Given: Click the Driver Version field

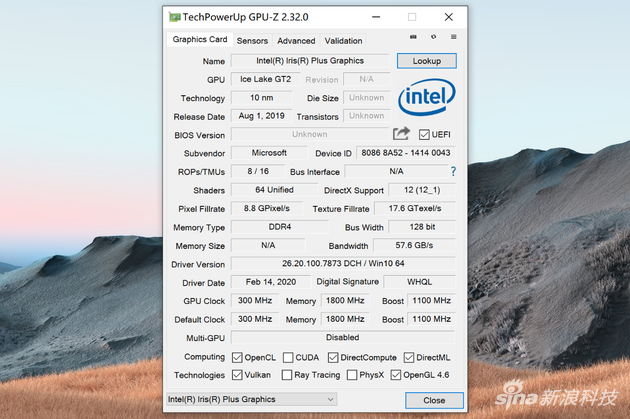Looking at the screenshot, I should [x=343, y=264].
